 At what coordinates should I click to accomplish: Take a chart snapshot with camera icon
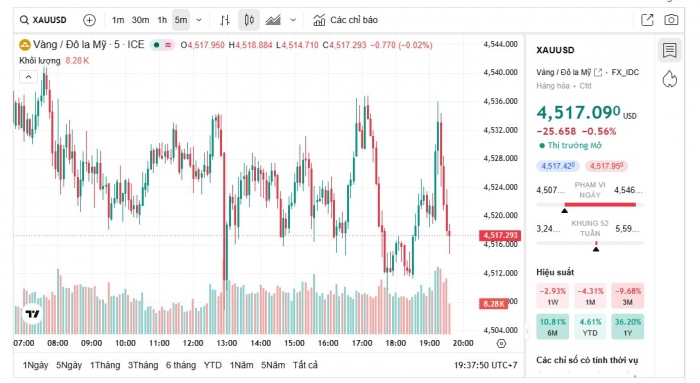[671, 20]
